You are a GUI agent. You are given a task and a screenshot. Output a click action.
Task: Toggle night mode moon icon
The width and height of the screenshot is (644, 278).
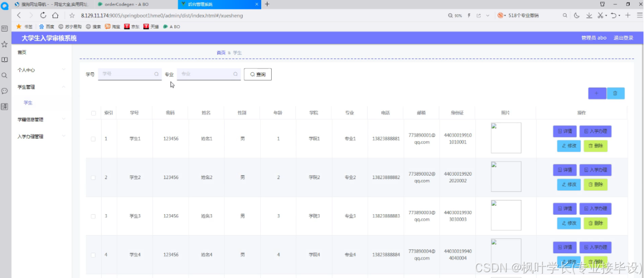point(577,15)
